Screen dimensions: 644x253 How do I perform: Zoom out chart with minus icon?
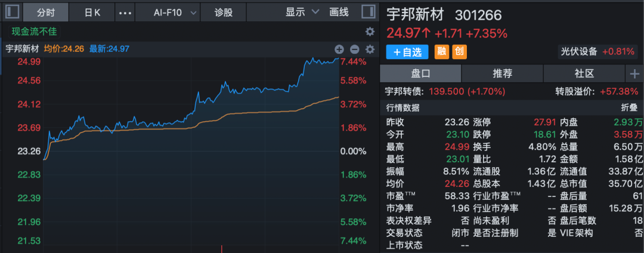(354, 50)
